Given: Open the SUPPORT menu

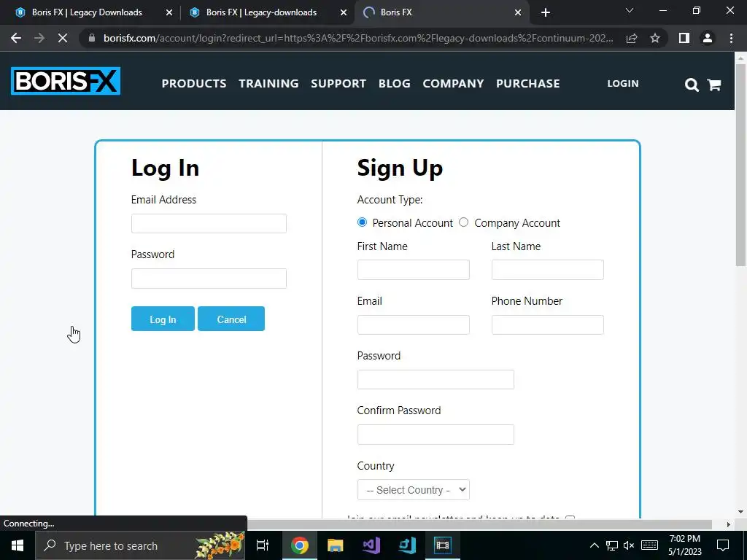Looking at the screenshot, I should 338,83.
